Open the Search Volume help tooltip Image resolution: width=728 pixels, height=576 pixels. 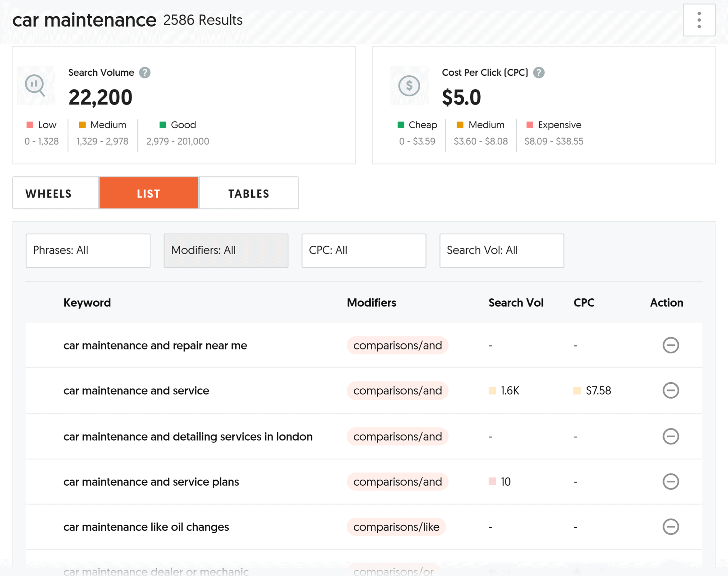click(x=145, y=73)
